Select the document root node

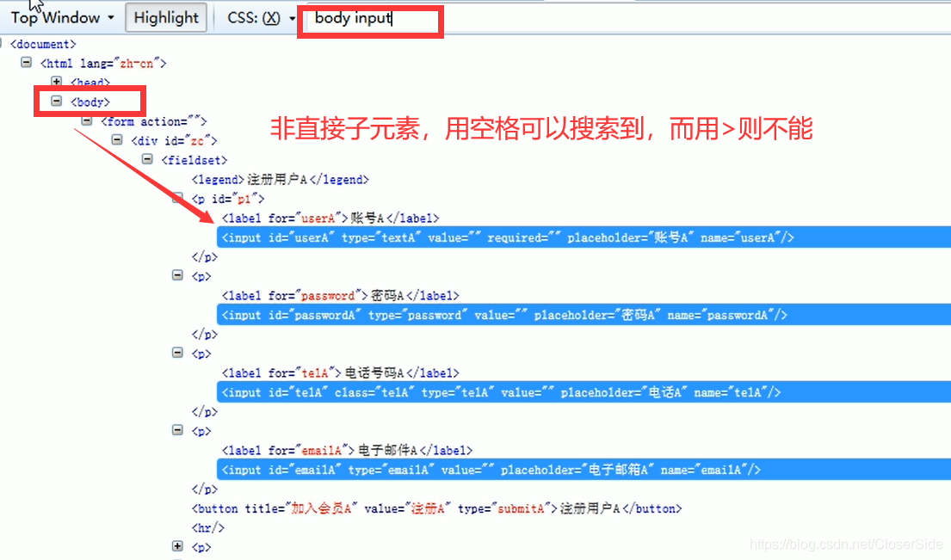click(43, 44)
